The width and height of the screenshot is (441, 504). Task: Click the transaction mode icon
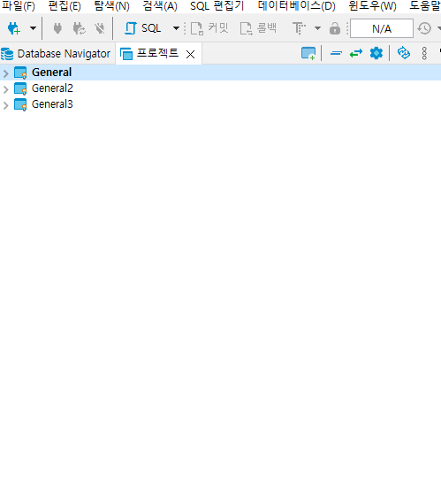[x=299, y=28]
